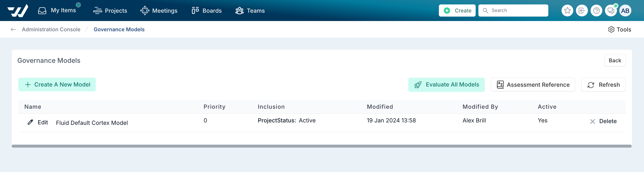Viewport: 644px width, 172px height.
Task: Open Boards in the top navigation
Action: click(x=207, y=11)
